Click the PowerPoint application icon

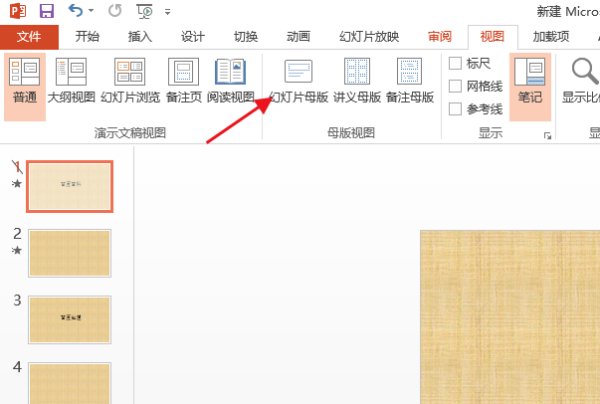point(18,11)
